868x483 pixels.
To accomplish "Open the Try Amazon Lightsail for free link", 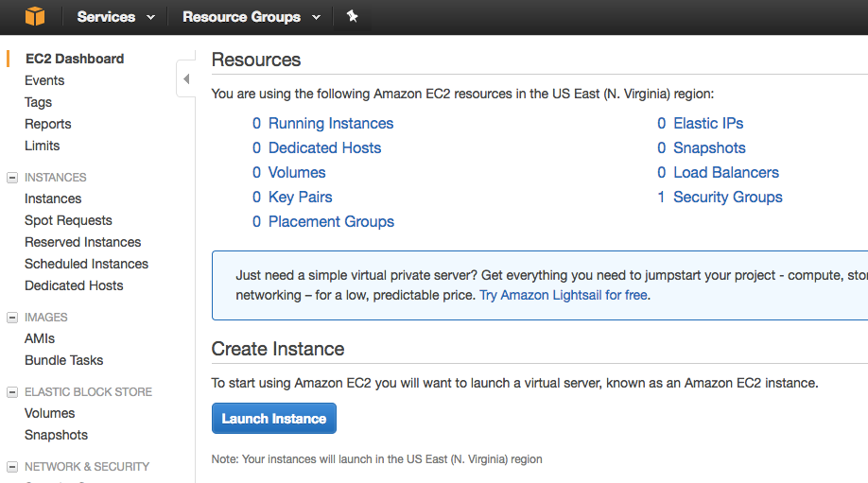I will [x=564, y=295].
